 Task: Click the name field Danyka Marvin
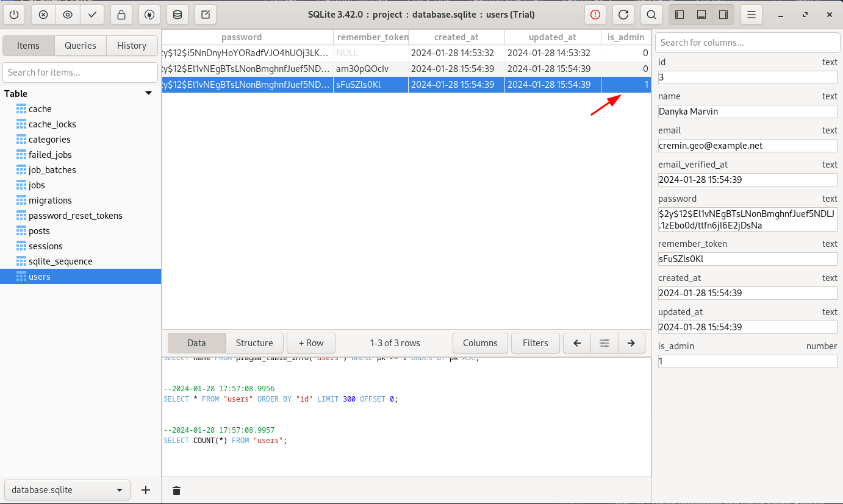tap(747, 112)
